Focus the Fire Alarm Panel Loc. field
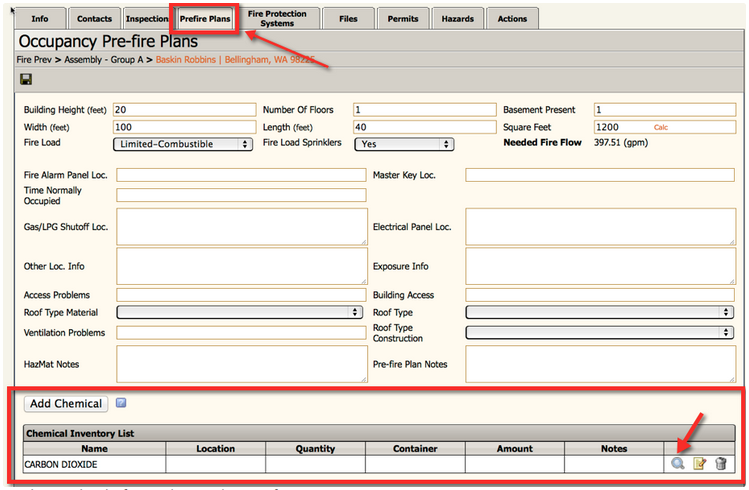 click(x=241, y=175)
